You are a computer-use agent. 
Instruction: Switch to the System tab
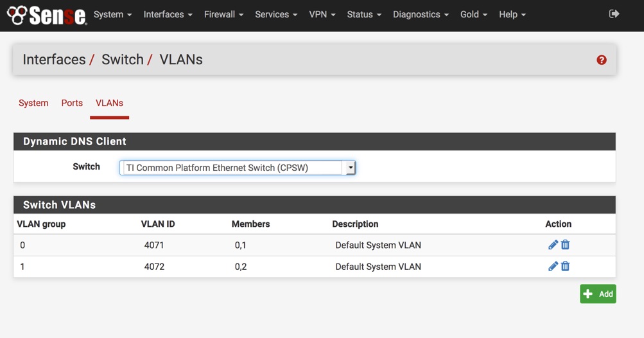[x=33, y=103]
